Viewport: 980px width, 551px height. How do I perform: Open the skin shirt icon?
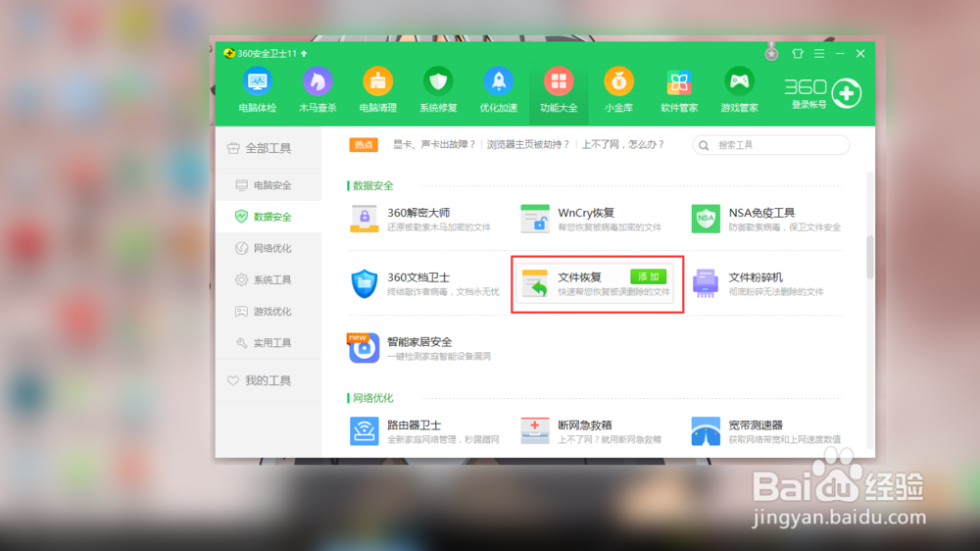(x=798, y=54)
